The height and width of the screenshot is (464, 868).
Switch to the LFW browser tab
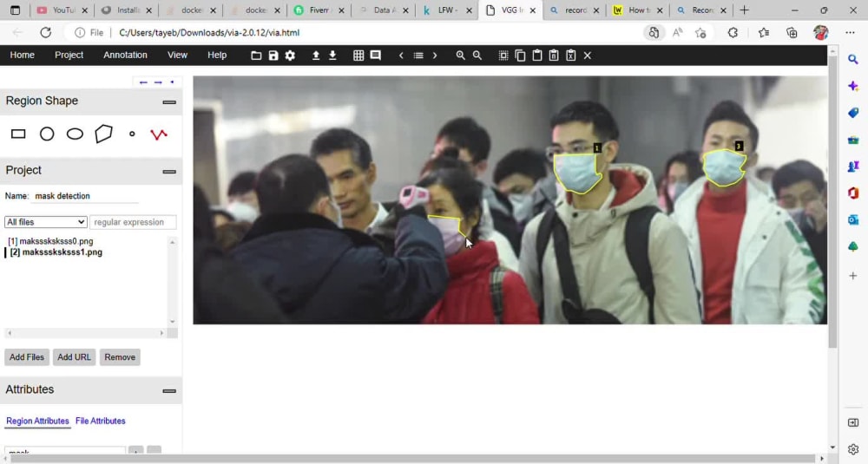click(x=447, y=10)
